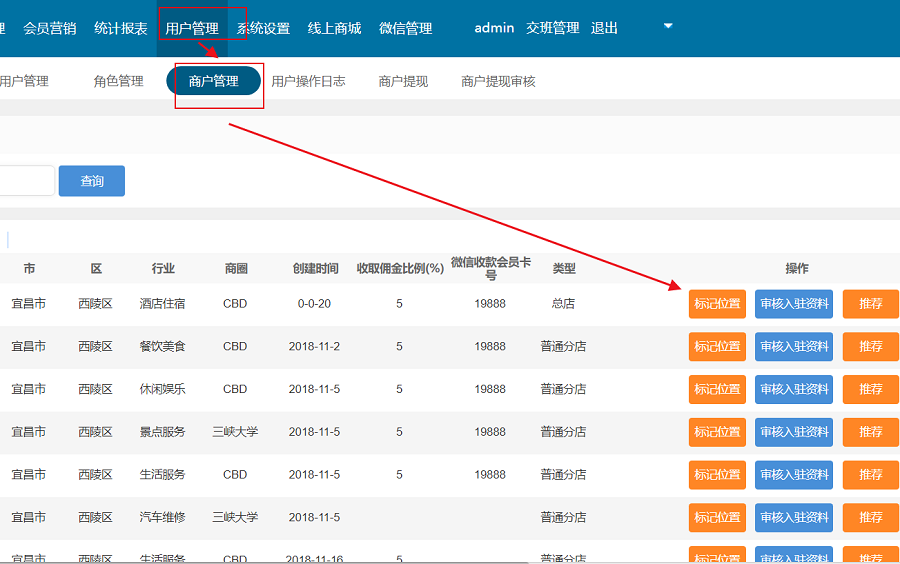Click the blue 查询 search button
Viewport: 900px width, 564px height.
coord(92,181)
